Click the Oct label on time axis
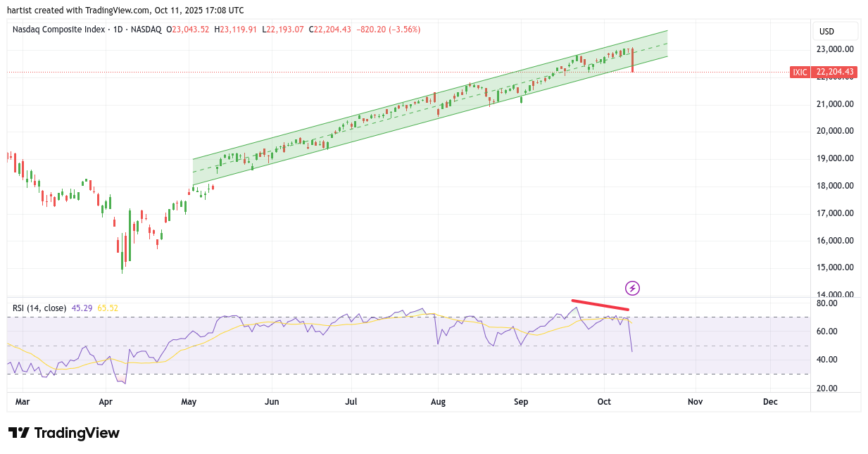Screen dimensions: 868x454 (604, 401)
